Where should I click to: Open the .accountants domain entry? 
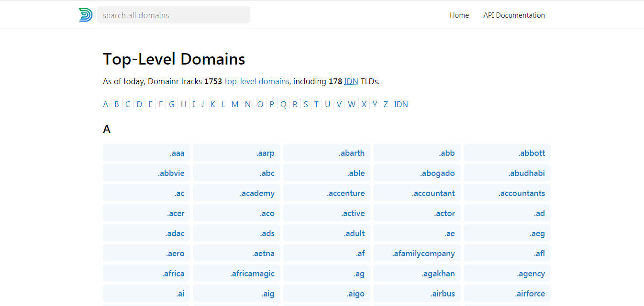pyautogui.click(x=507, y=193)
